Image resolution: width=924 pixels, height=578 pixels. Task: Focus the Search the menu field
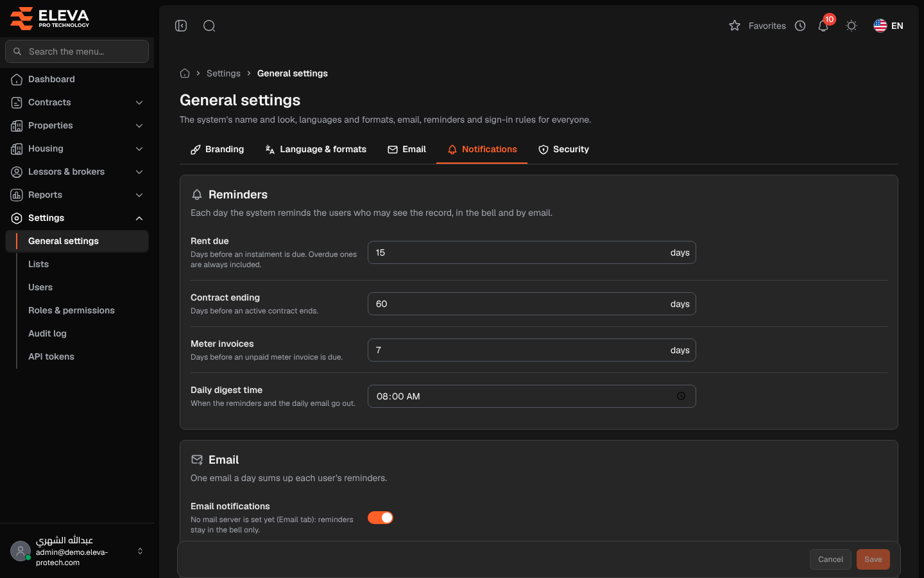[77, 51]
